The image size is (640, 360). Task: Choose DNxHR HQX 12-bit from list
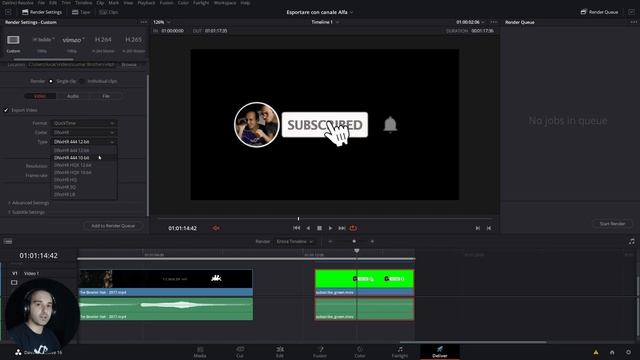point(84,165)
